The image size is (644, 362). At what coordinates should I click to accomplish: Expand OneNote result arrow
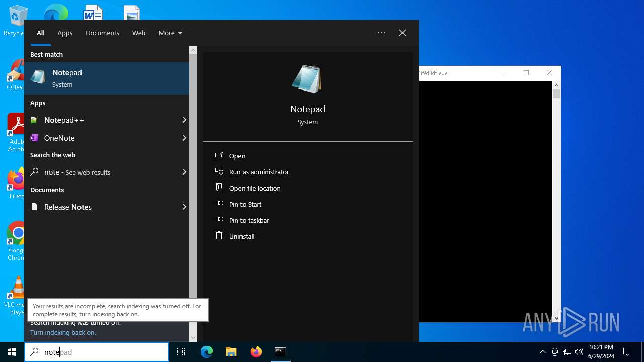click(184, 138)
